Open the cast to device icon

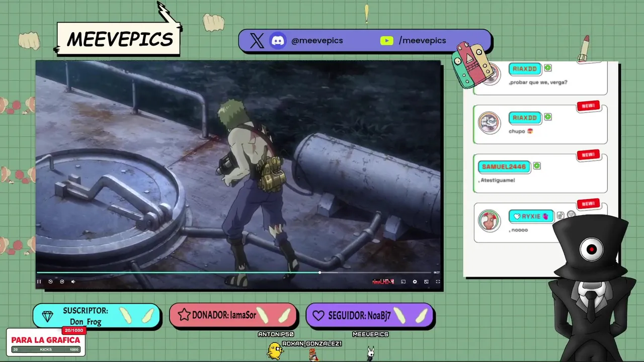pos(403,282)
